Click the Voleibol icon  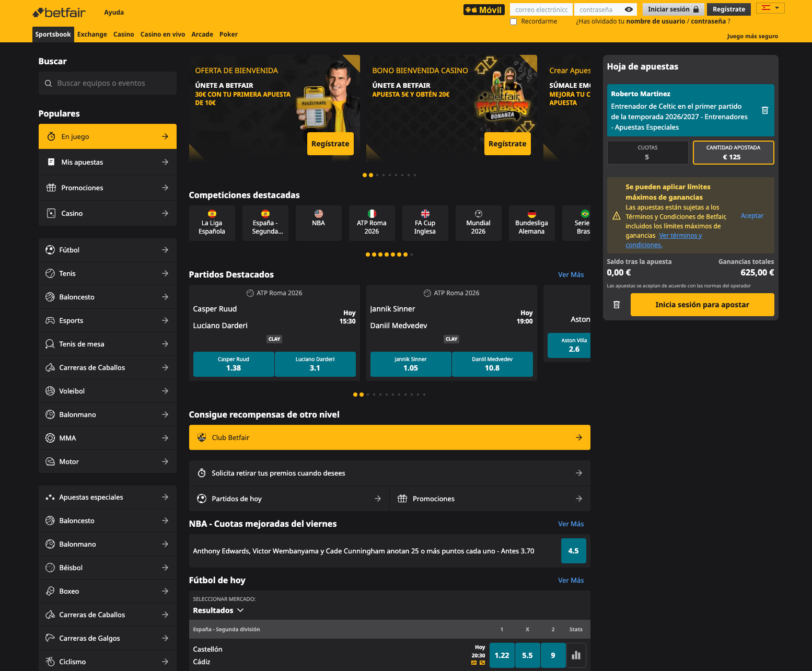tap(50, 391)
